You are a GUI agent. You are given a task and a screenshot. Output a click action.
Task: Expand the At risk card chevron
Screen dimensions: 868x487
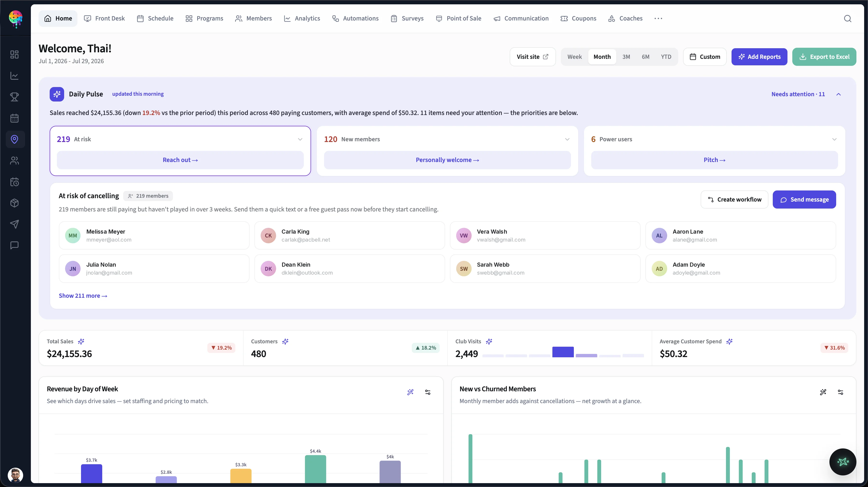[x=300, y=139]
